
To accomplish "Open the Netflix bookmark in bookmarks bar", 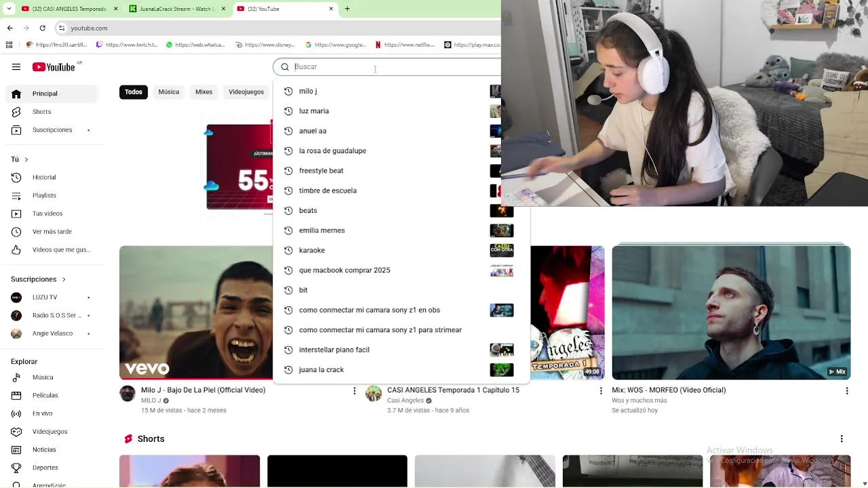I will pyautogui.click(x=405, y=45).
